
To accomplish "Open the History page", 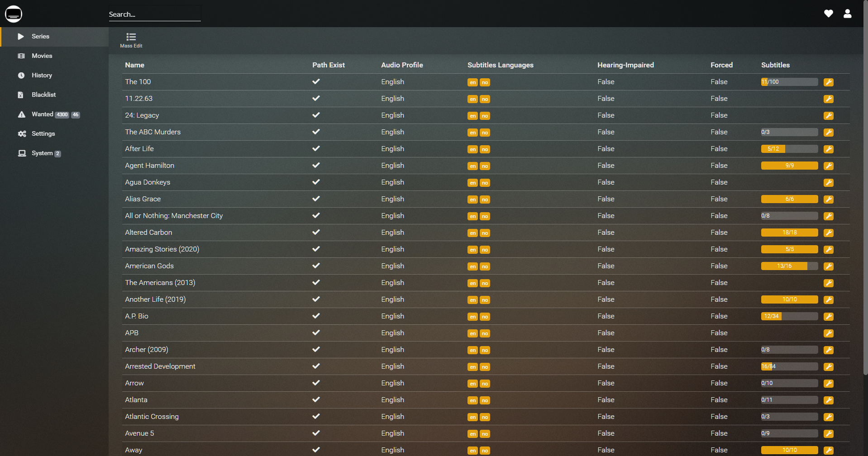I will tap(42, 76).
